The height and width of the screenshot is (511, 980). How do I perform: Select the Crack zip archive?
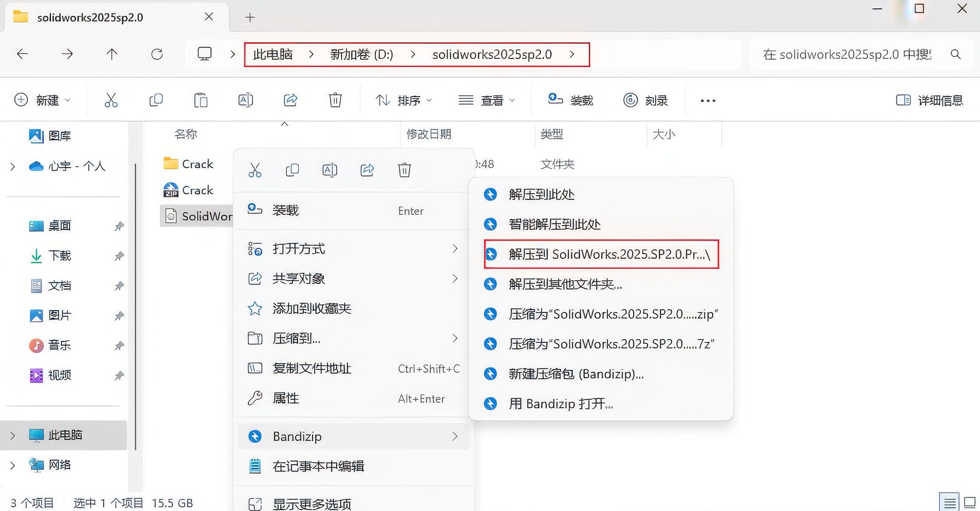pos(188,190)
